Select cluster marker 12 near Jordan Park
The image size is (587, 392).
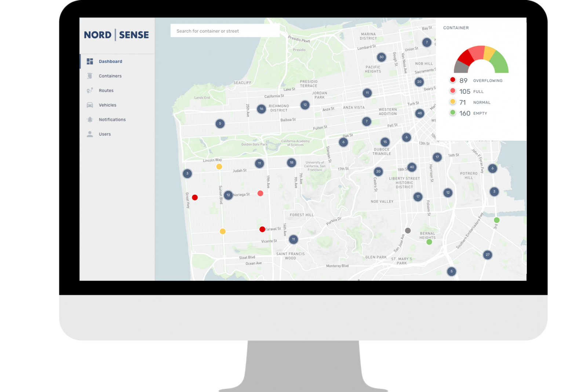(305, 105)
